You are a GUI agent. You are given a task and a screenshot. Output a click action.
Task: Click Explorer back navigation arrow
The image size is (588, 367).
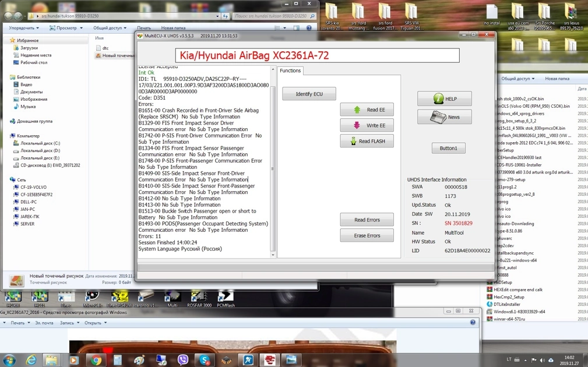(8, 16)
